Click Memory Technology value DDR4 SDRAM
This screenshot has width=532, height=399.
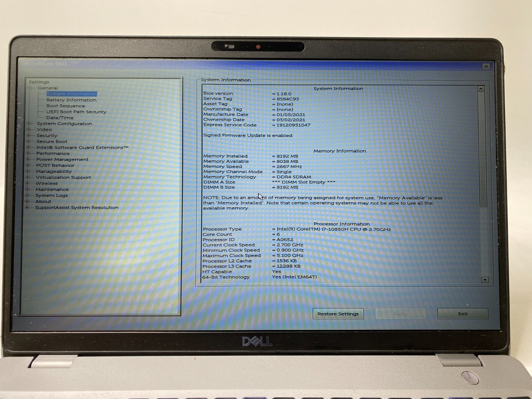click(294, 177)
